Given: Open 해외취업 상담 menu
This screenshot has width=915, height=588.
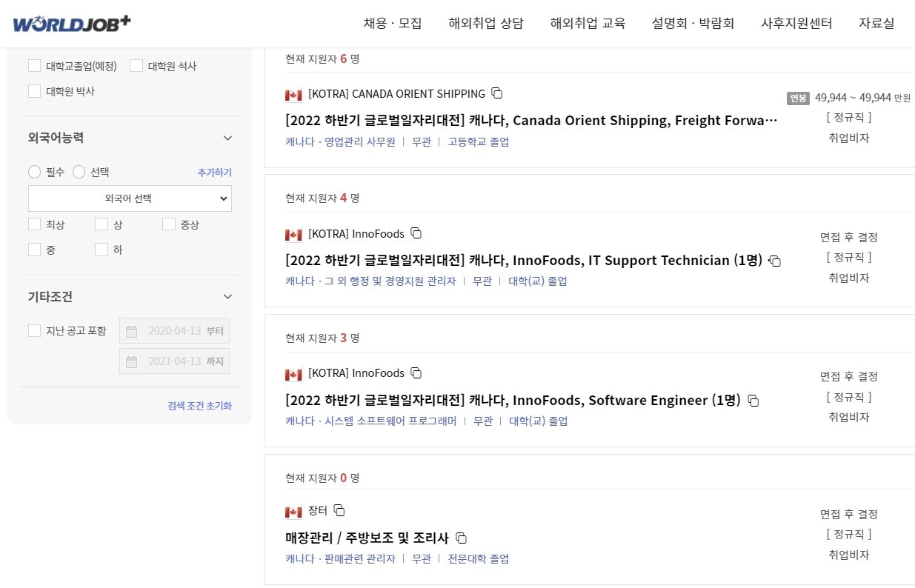Looking at the screenshot, I should 486,23.
